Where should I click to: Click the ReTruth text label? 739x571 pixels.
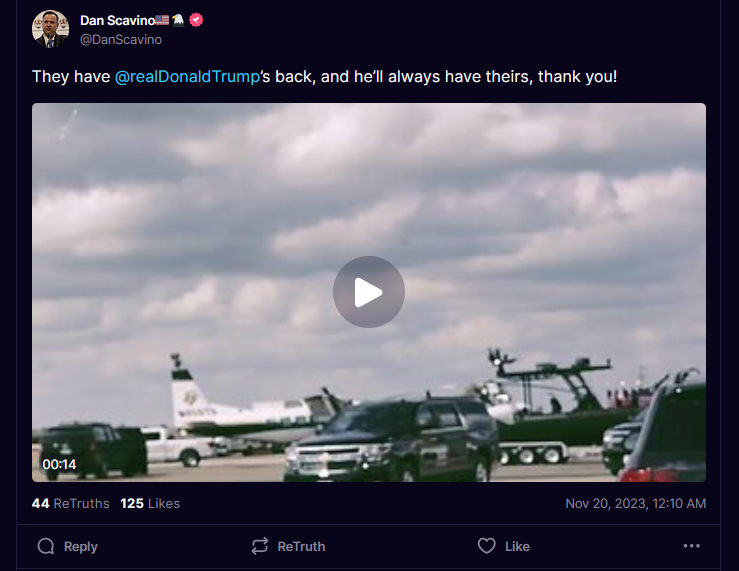[301, 547]
